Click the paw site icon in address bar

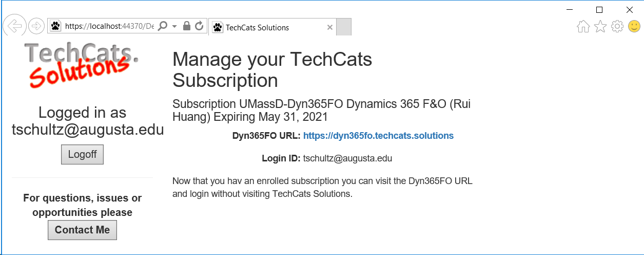click(x=55, y=26)
